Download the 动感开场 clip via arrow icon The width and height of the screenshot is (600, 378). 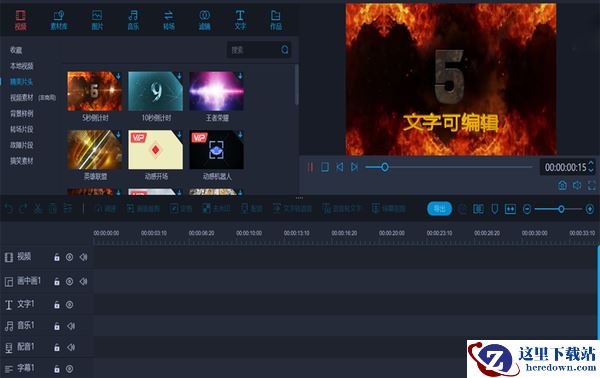[x=179, y=135]
